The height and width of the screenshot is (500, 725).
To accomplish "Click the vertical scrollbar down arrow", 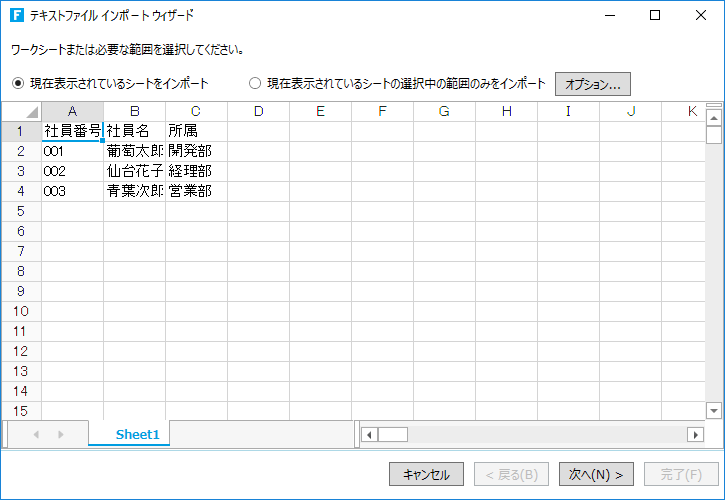I will [714, 410].
